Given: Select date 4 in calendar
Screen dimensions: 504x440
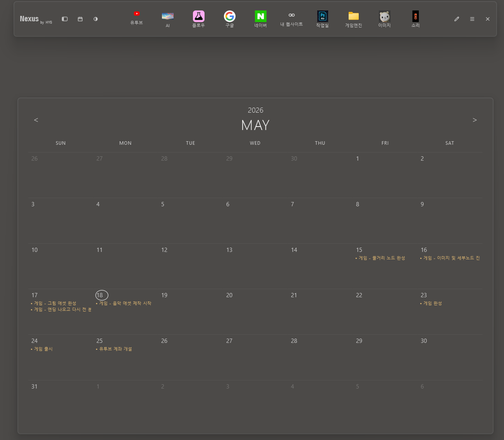Looking at the screenshot, I should (x=98, y=204).
